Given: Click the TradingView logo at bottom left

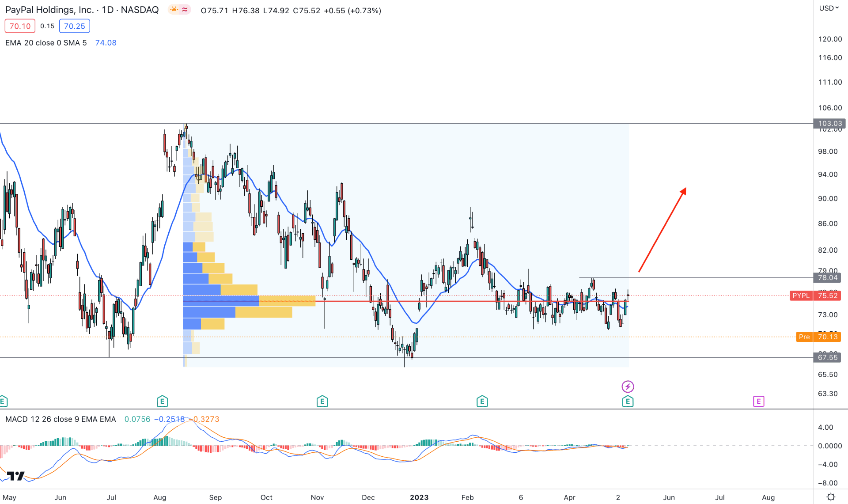Looking at the screenshot, I should pos(16,476).
